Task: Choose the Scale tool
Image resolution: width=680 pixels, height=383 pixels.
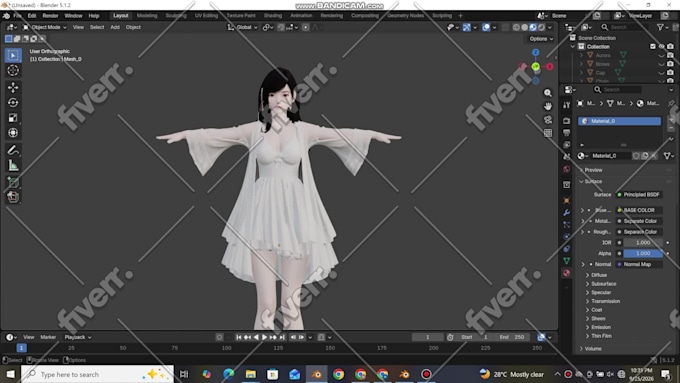Action: (x=13, y=118)
